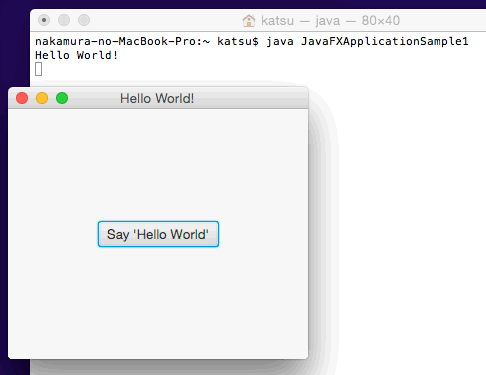Minimize the Hello World! window with yellow button
486x375 pixels.
[x=42, y=98]
